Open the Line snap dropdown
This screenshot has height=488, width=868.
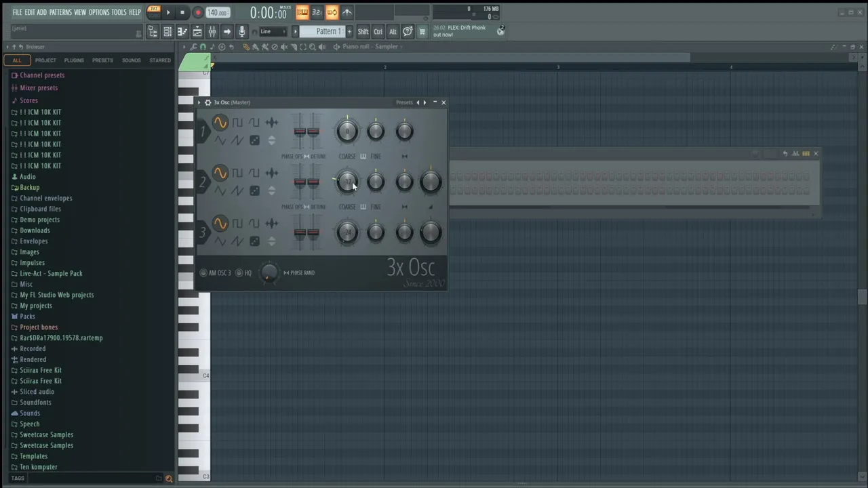(x=273, y=32)
